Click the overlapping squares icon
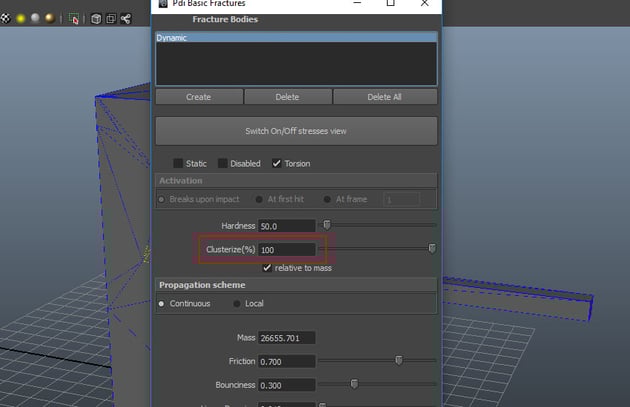This screenshot has width=630, height=407. [110, 18]
